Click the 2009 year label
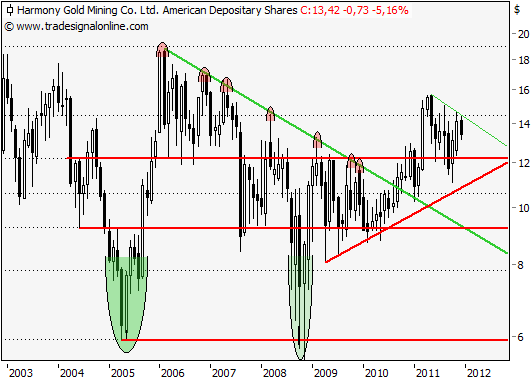The height and width of the screenshot is (380, 531). tap(326, 373)
